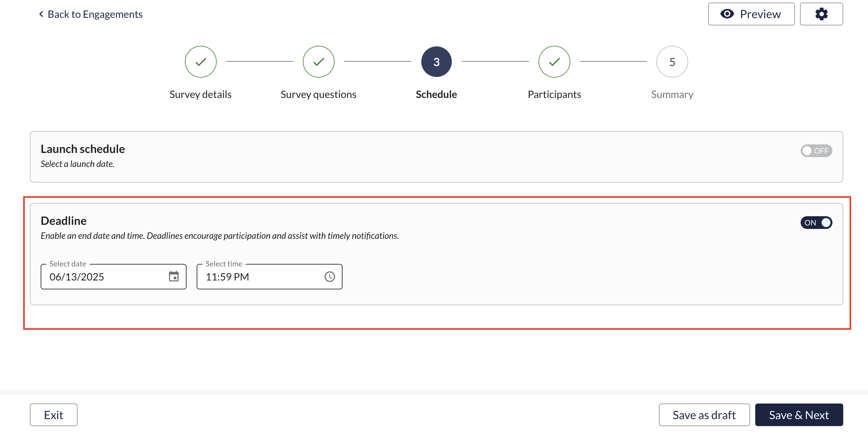Open the settings gear button
This screenshot has width=868, height=435.
click(821, 14)
